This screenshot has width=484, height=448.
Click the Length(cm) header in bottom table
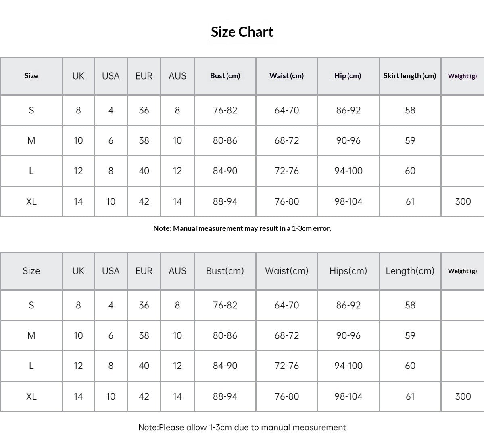coord(410,271)
